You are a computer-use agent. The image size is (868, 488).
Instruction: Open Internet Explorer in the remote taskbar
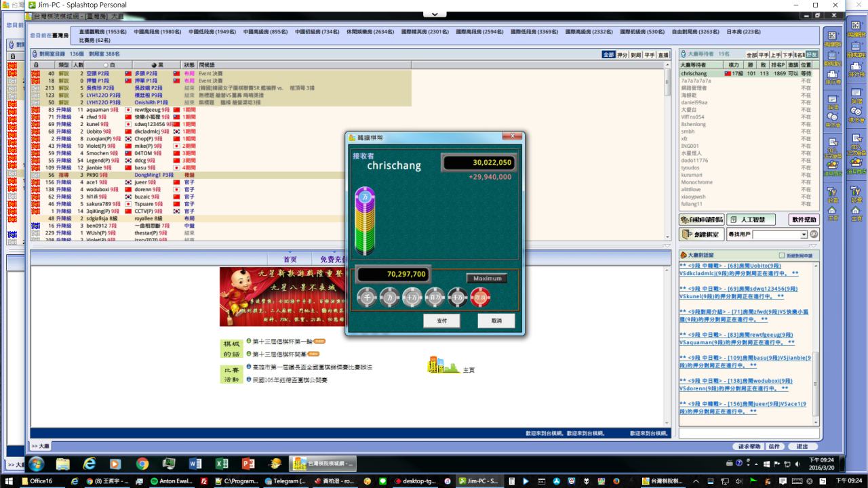click(89, 464)
